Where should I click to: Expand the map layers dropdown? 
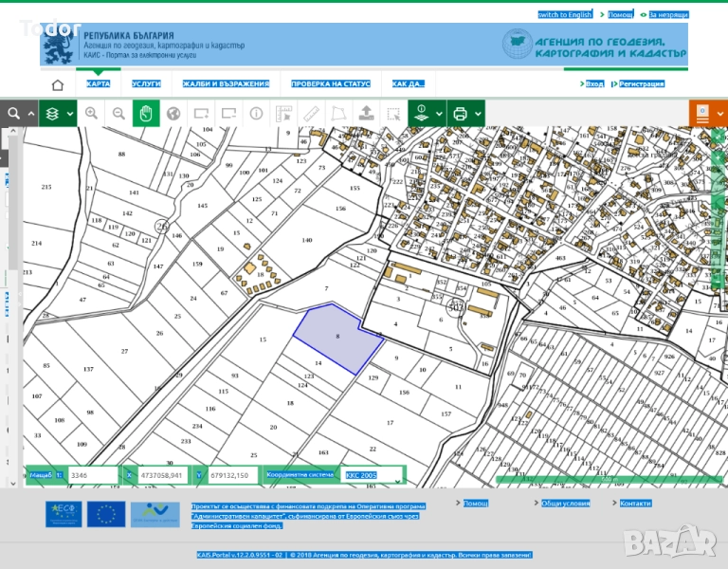pyautogui.click(x=57, y=114)
